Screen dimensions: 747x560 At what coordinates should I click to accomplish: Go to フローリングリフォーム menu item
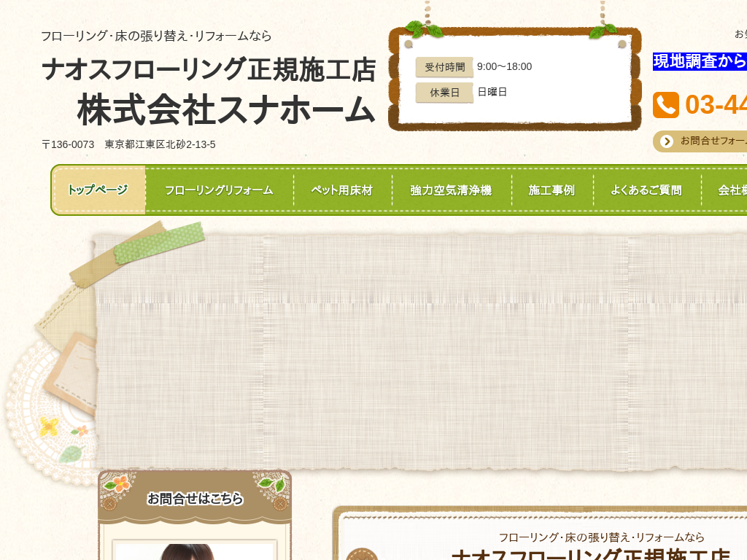coord(219,190)
